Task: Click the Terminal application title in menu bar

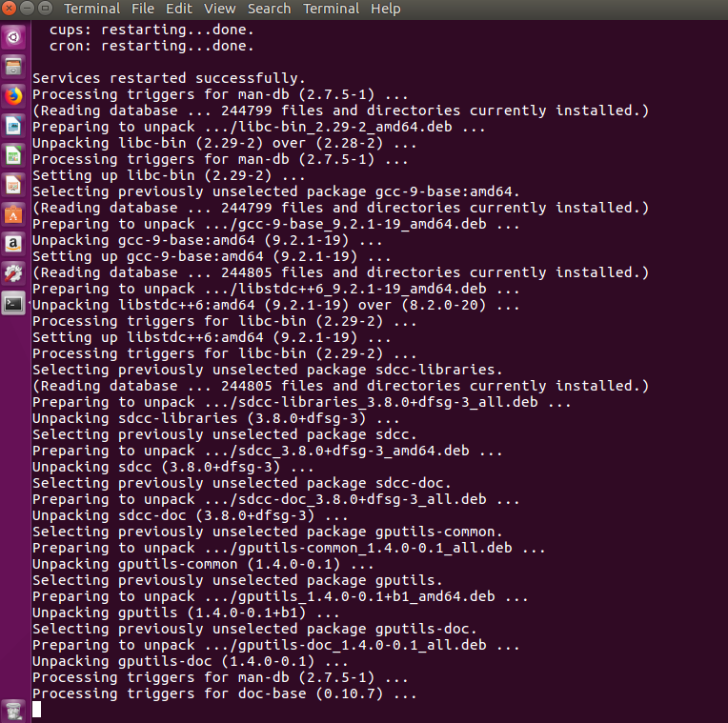Action: (x=91, y=9)
